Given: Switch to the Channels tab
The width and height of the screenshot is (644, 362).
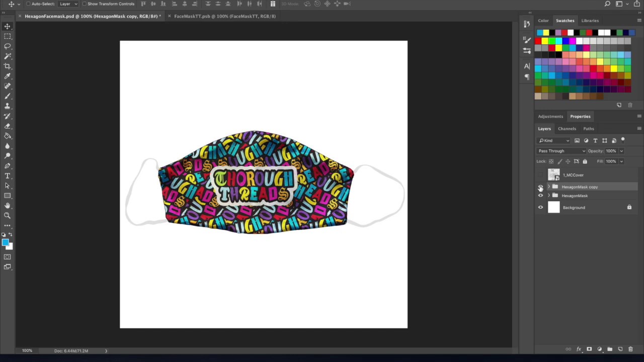Looking at the screenshot, I should click(567, 129).
